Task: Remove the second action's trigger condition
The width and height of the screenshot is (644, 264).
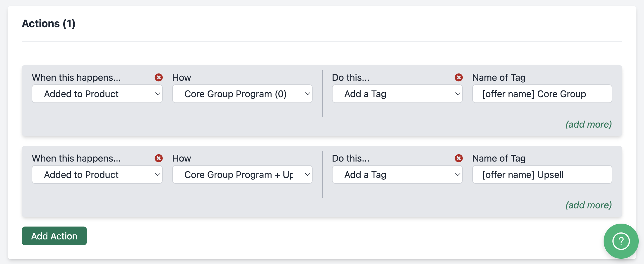Action: [x=159, y=158]
